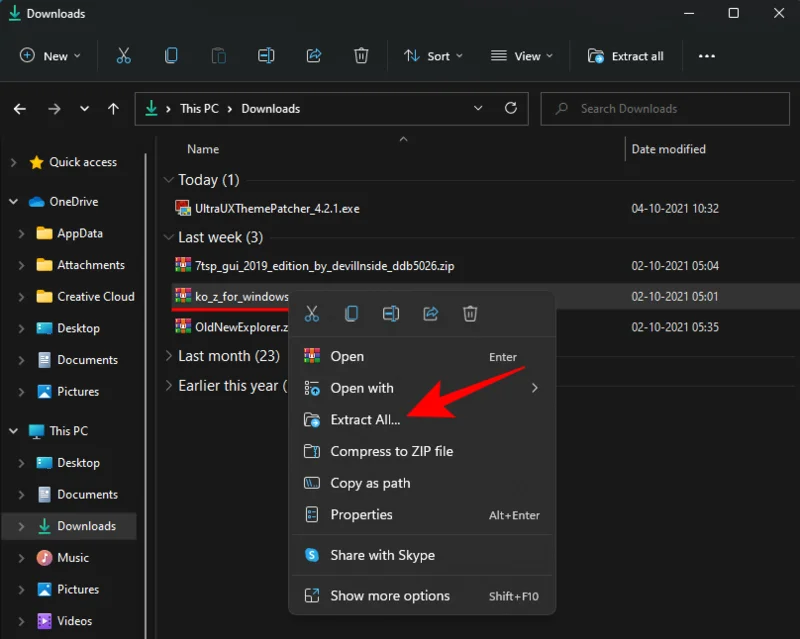Refresh the Downloads folder view
This screenshot has height=639, width=800.
pyautogui.click(x=511, y=108)
